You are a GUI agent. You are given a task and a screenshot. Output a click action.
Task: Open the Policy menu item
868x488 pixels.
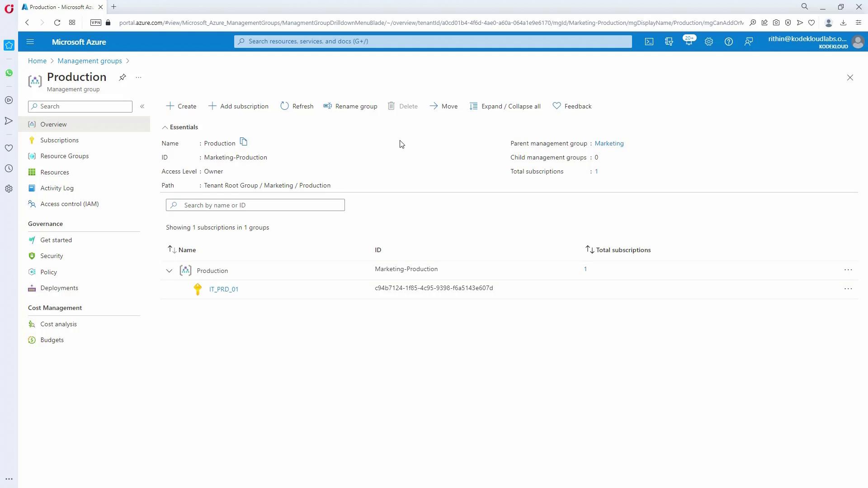48,272
